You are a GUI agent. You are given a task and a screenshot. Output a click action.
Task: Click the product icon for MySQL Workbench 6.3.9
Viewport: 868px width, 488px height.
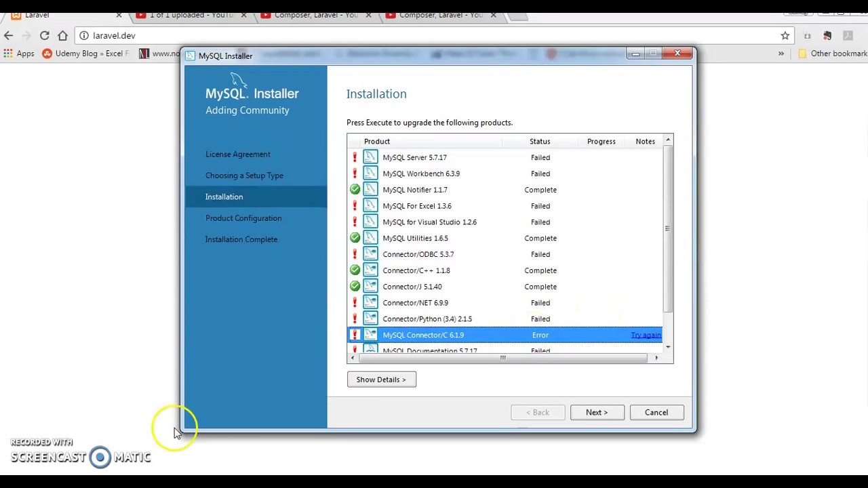point(370,174)
